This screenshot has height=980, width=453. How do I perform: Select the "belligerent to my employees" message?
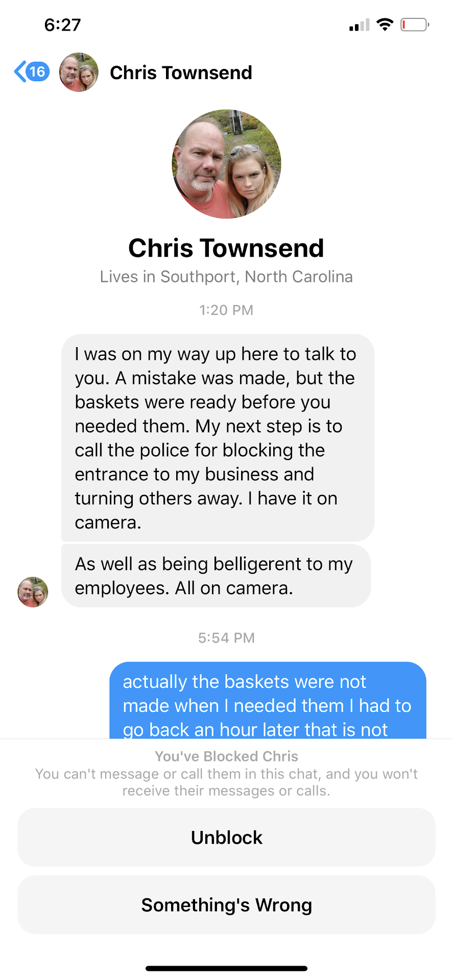tap(216, 576)
